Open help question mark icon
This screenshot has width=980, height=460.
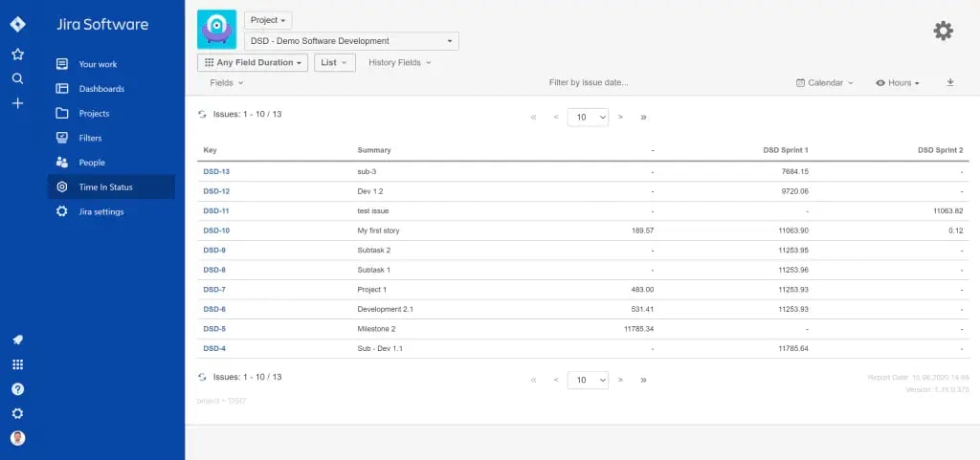tap(17, 389)
